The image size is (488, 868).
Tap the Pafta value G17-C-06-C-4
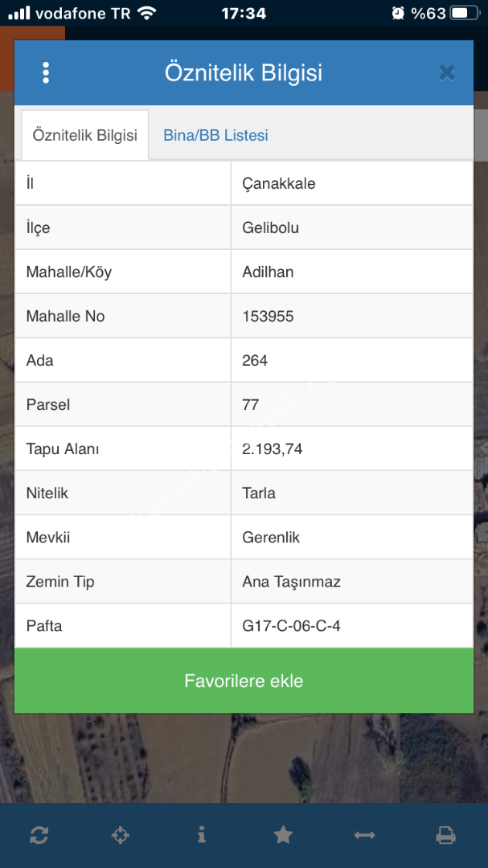coord(291,625)
